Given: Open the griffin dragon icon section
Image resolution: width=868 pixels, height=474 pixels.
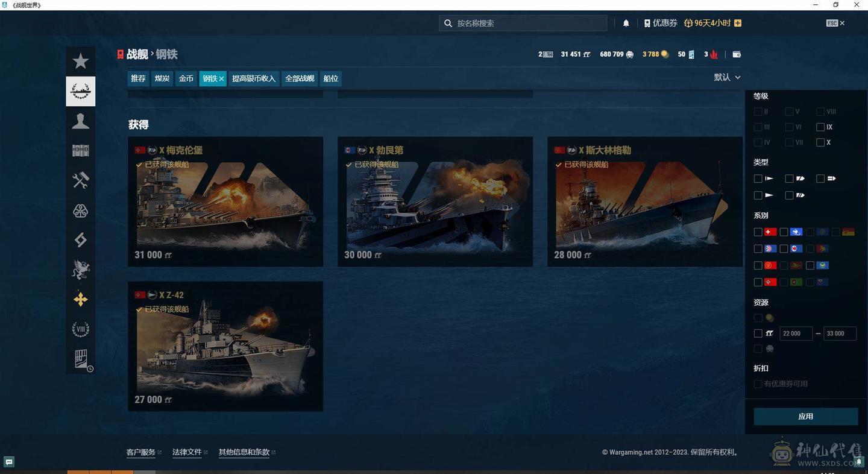Looking at the screenshot, I should tap(81, 270).
